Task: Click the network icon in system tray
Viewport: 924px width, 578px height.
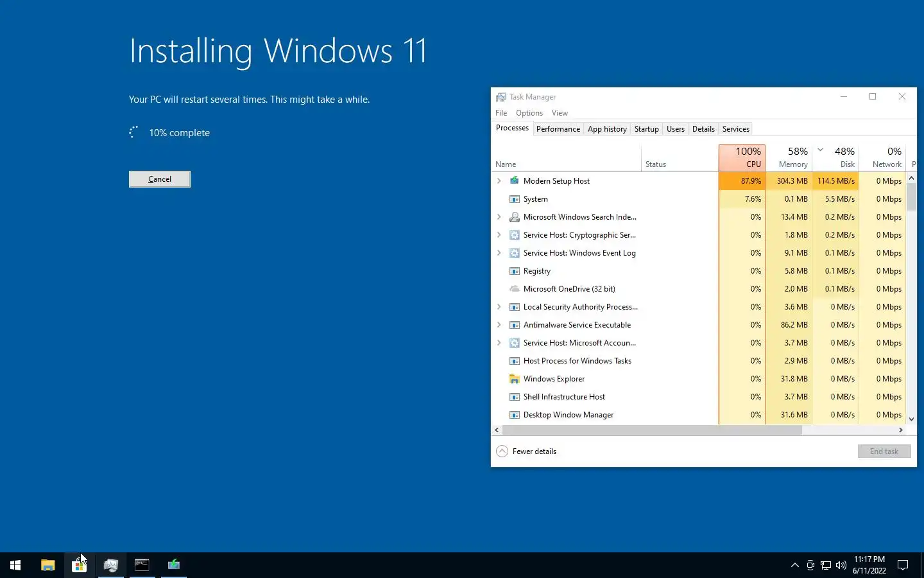Action: [826, 565]
